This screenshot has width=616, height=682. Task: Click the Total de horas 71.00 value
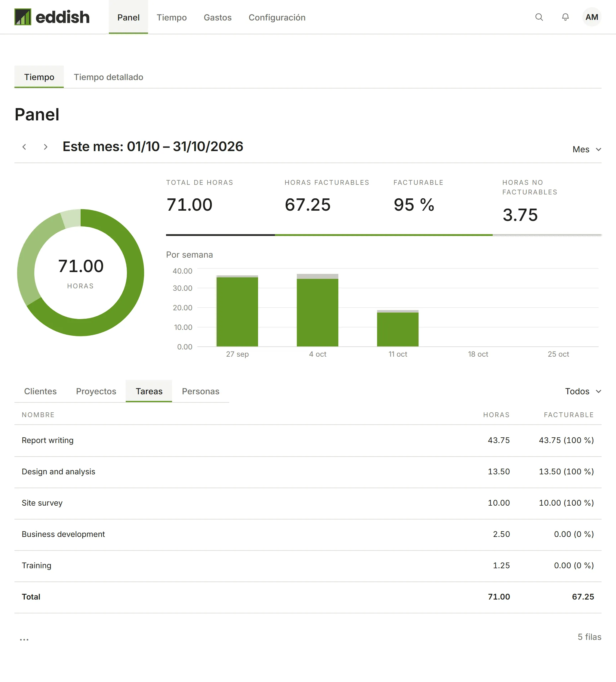click(x=189, y=205)
